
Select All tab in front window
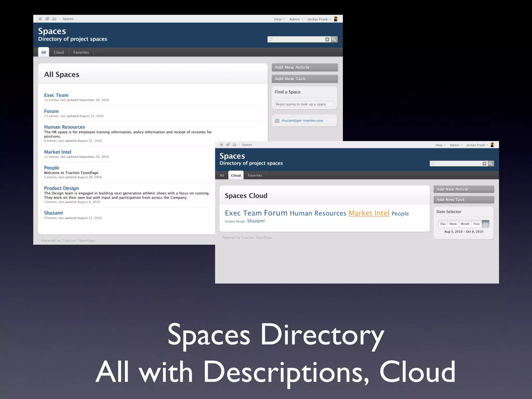tap(222, 175)
